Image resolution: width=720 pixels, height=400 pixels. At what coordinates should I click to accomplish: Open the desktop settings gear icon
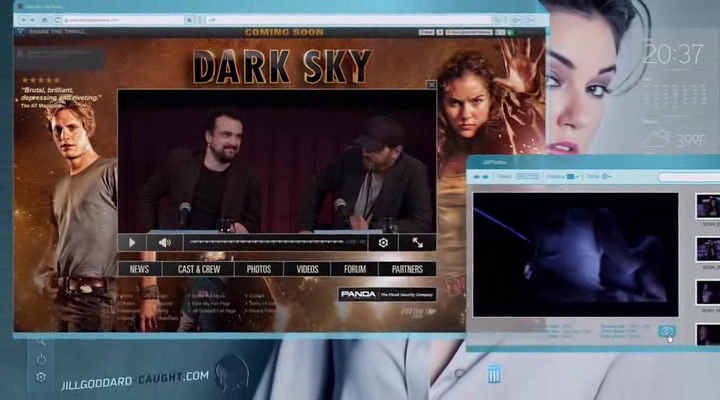41,377
